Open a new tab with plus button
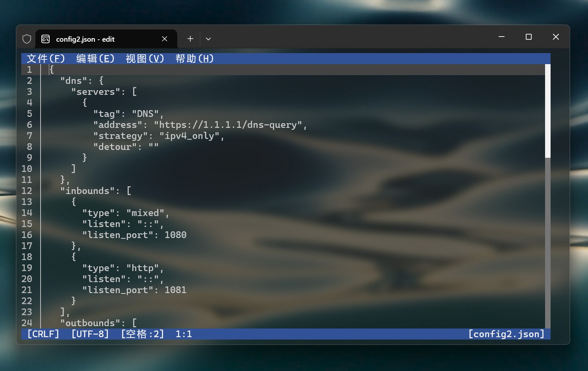588x371 pixels. click(x=190, y=39)
